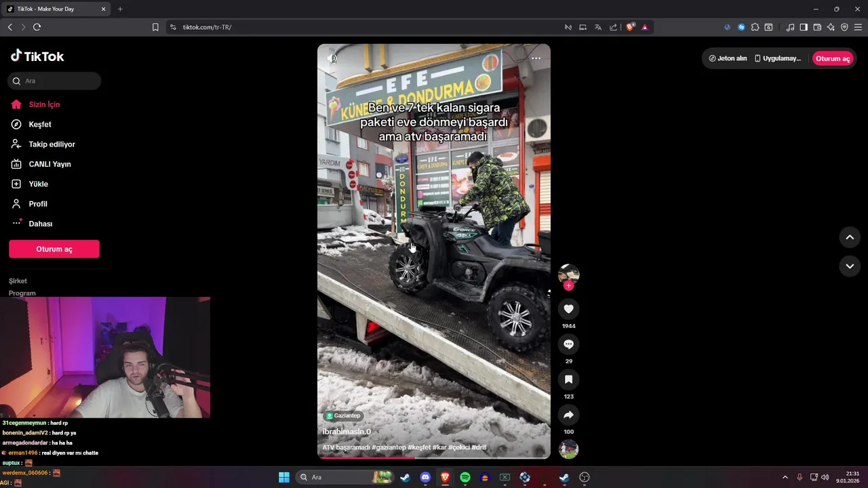The width and height of the screenshot is (868, 488).
Task: Go to previous video up chevron
Action: pos(850,237)
